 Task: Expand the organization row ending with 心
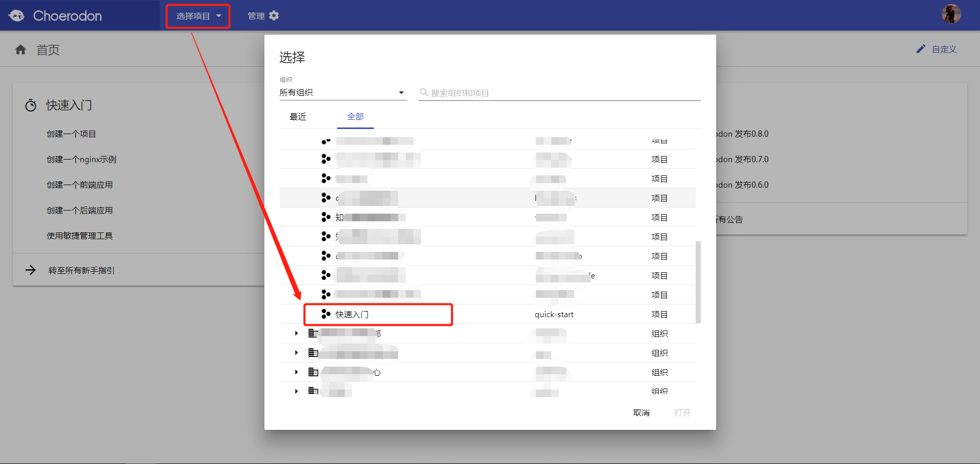pyautogui.click(x=296, y=372)
